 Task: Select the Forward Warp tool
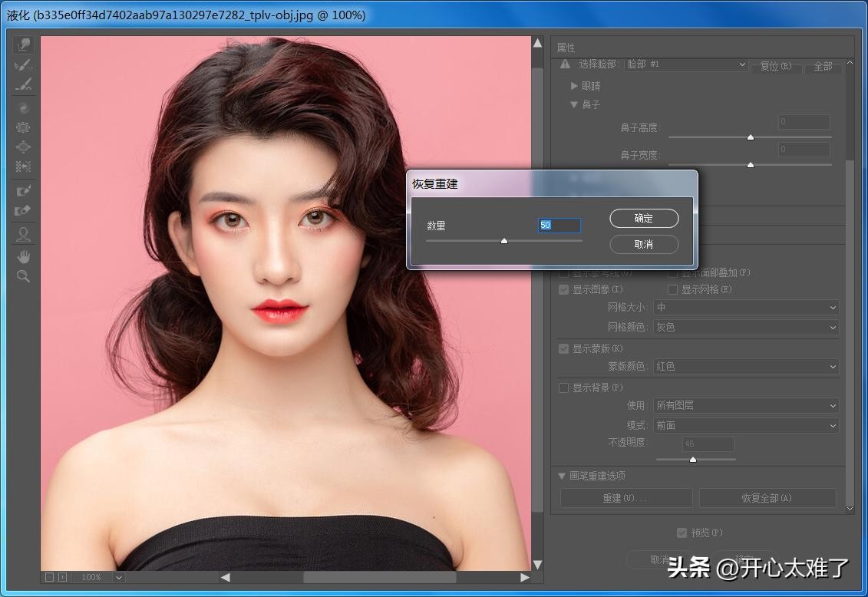[x=24, y=45]
